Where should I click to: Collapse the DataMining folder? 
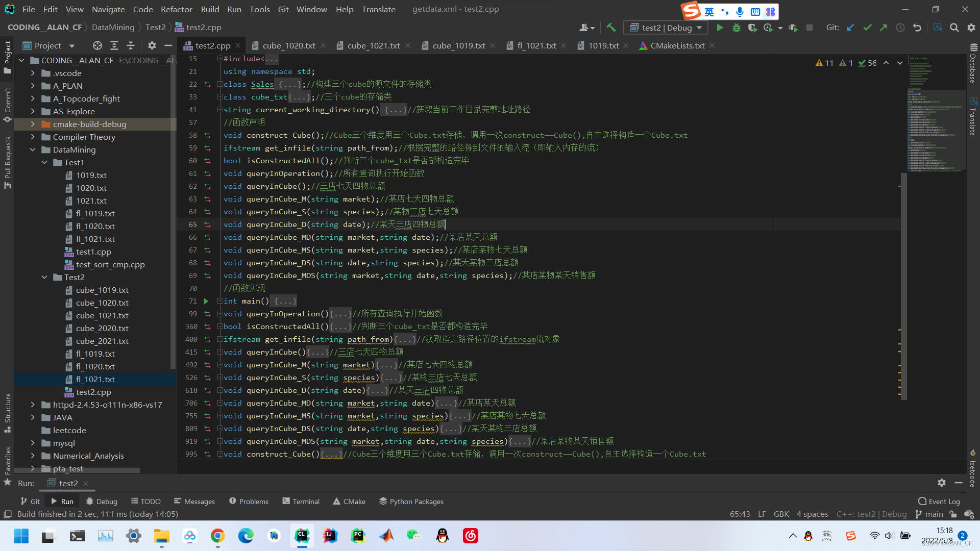pyautogui.click(x=33, y=149)
